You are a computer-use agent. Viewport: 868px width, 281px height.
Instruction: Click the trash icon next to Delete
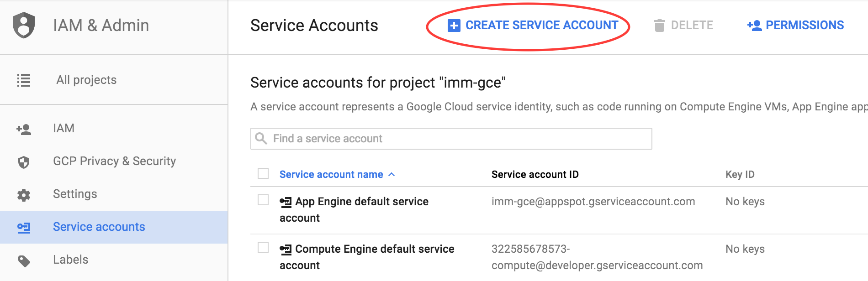pyautogui.click(x=659, y=26)
